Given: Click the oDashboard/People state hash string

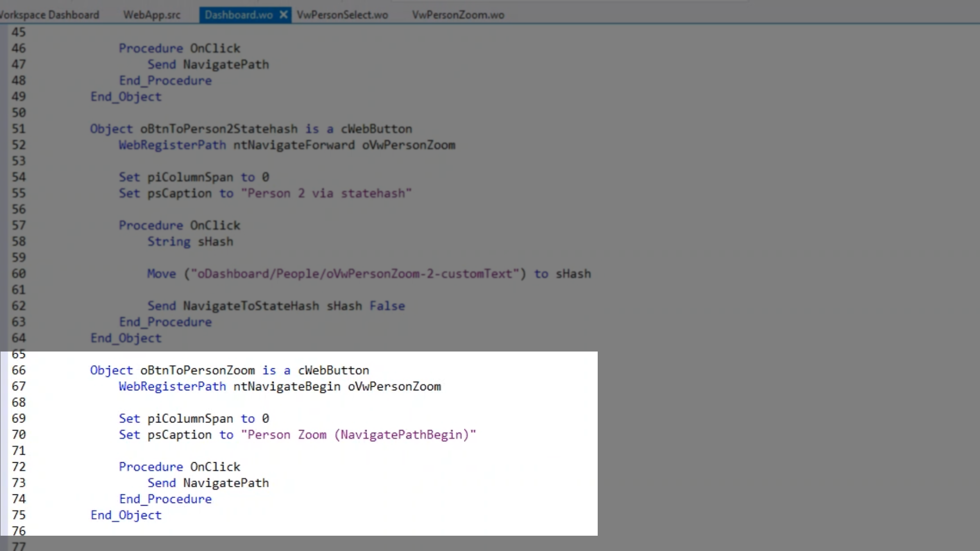Looking at the screenshot, I should [x=355, y=274].
